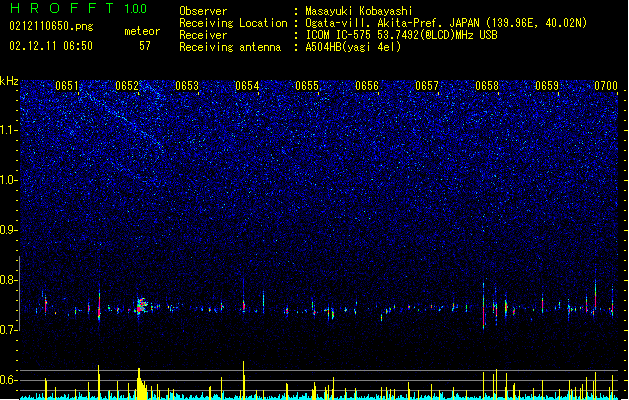
Task: Click the kHz axis unit label
Action: (9, 81)
